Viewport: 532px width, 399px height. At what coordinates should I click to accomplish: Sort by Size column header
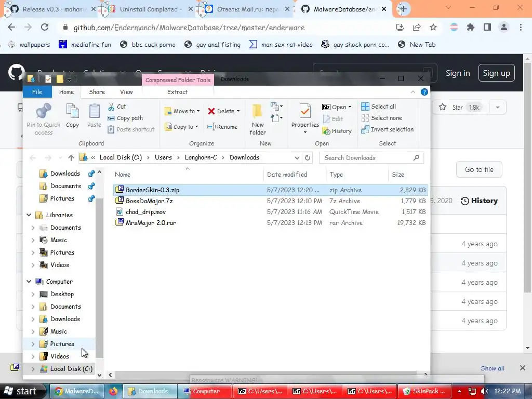[x=398, y=175]
